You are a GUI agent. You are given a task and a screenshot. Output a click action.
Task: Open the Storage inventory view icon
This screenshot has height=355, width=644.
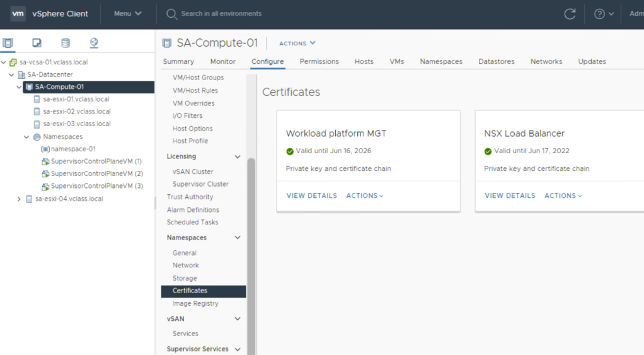click(66, 44)
